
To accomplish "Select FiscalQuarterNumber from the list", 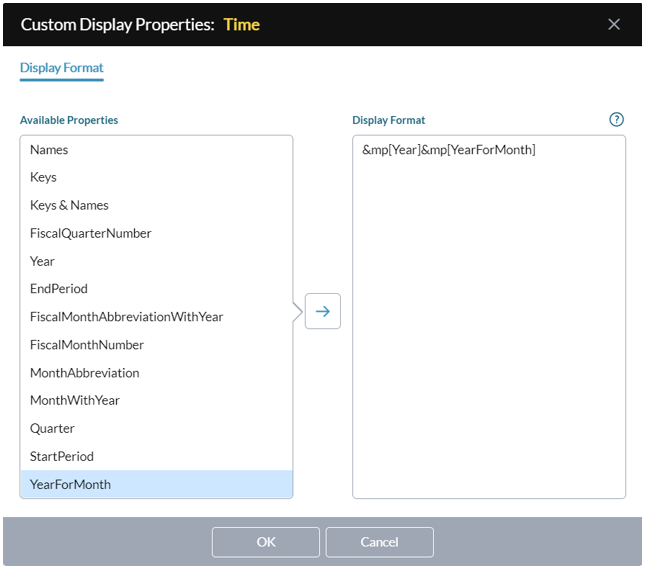I will coord(156,233).
